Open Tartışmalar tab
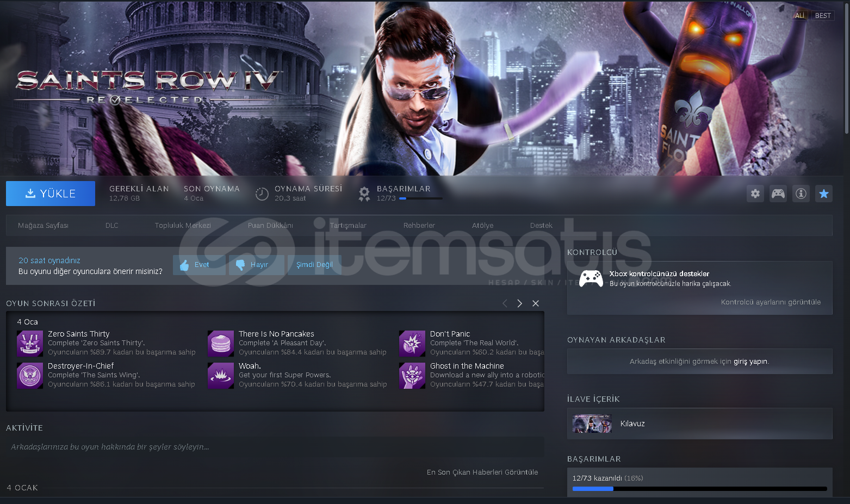Viewport: 850px width, 504px height. pos(348,225)
